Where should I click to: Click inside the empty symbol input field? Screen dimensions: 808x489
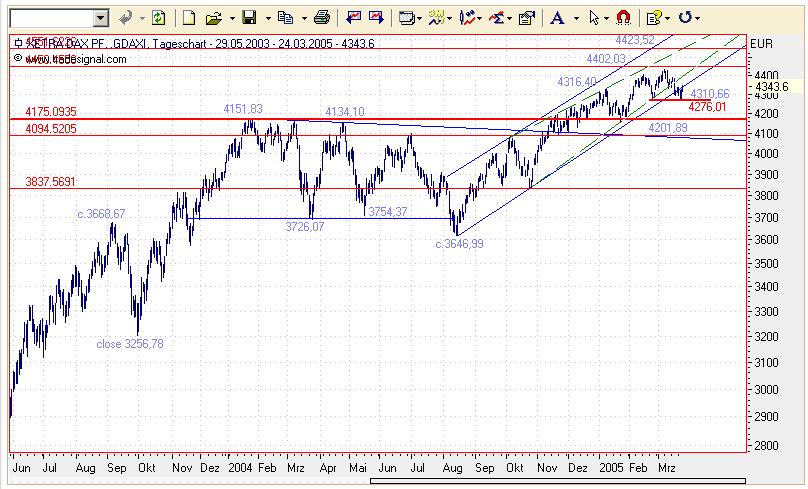click(x=52, y=19)
